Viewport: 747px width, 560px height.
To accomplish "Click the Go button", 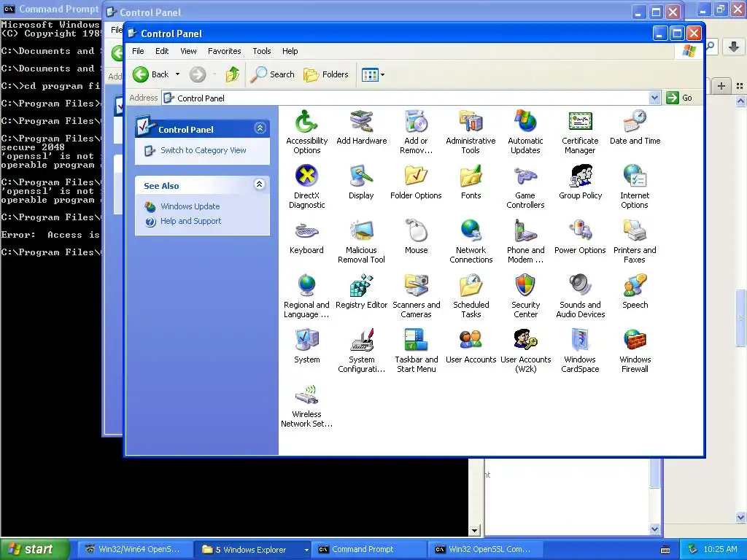I will pyautogui.click(x=679, y=98).
